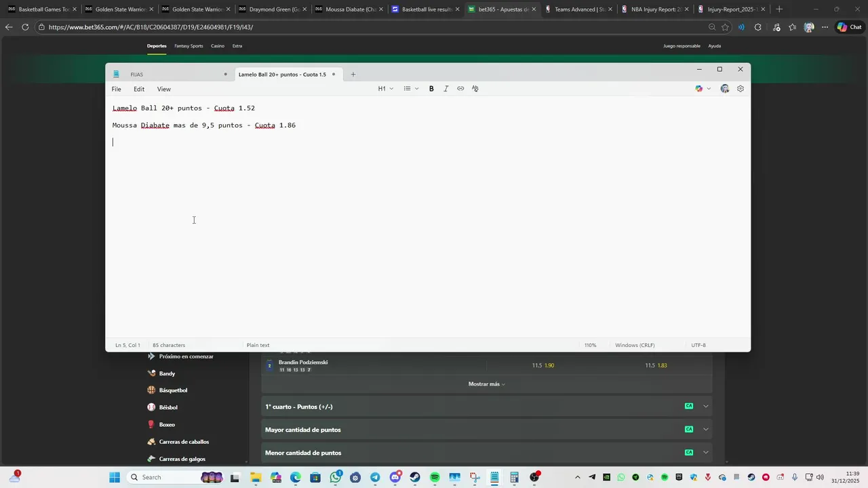Select Bandy in bet365 sidebar
Screen dimensions: 868x488
(x=167, y=373)
